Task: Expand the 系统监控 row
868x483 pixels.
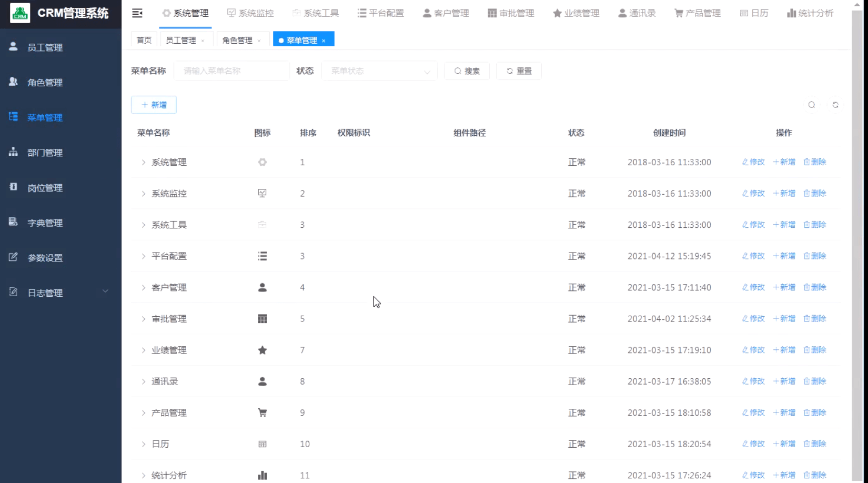Action: pyautogui.click(x=143, y=194)
